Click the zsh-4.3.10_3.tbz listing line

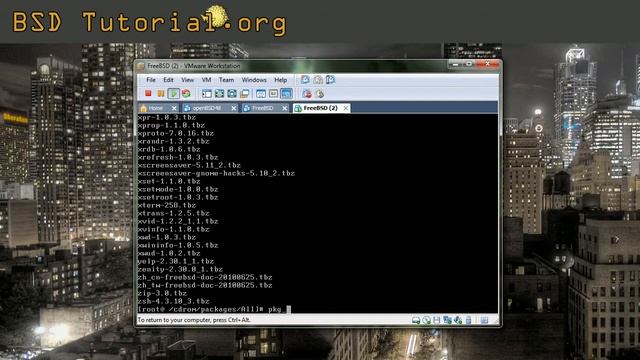point(173,301)
